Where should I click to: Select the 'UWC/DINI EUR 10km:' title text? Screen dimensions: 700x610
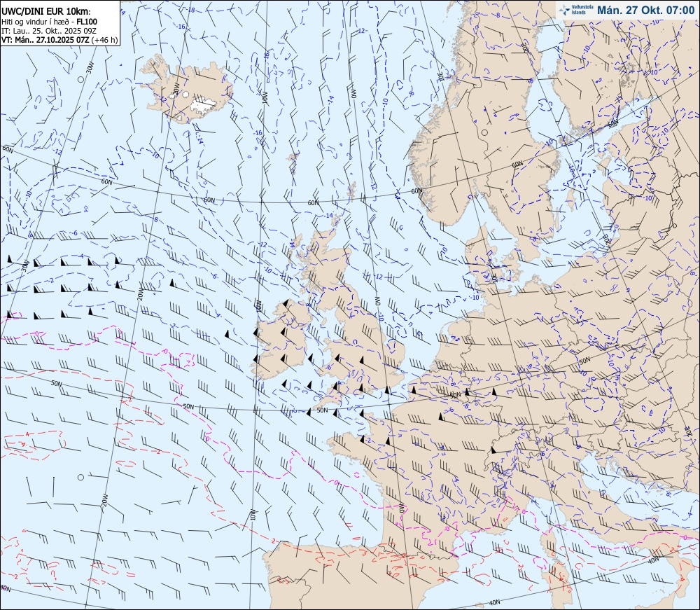tap(45, 11)
